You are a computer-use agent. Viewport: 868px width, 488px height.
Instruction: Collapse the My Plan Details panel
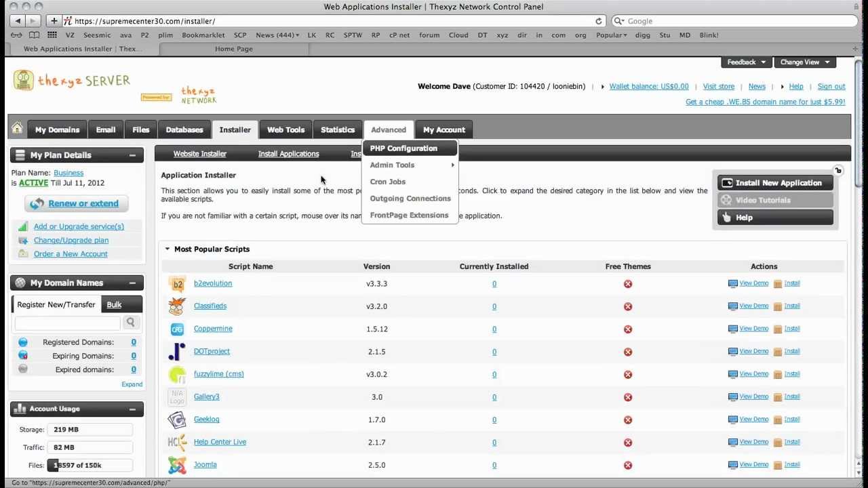(132, 155)
